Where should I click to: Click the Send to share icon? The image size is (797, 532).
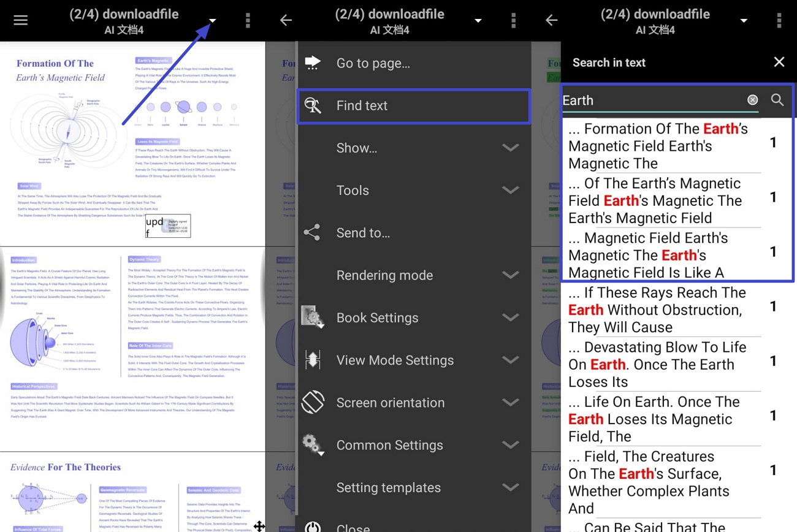[x=312, y=232]
